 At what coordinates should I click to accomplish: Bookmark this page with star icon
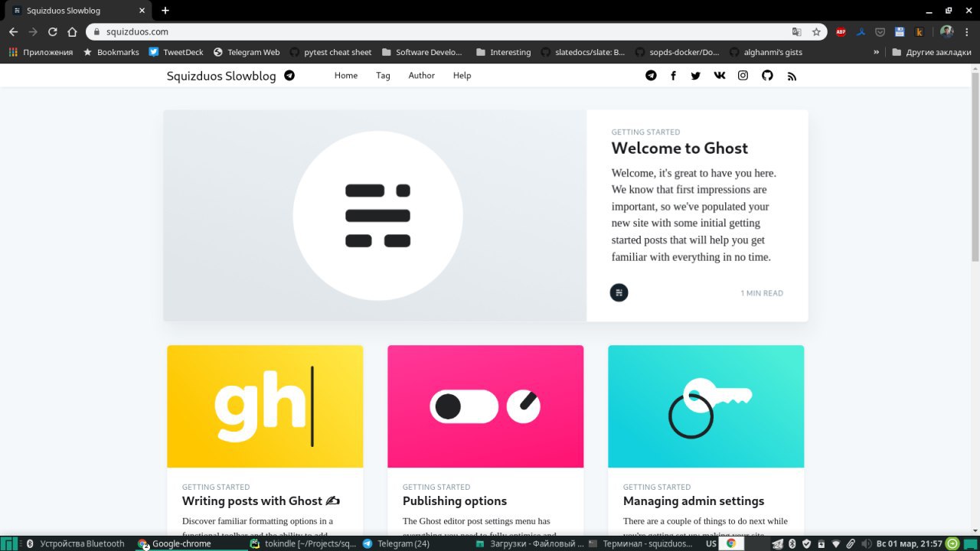point(816,32)
